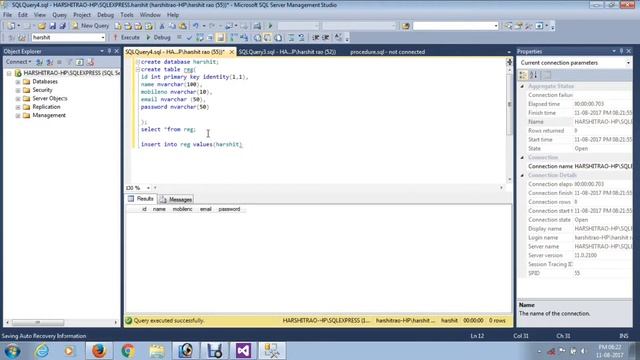This screenshot has width=640, height=360.
Task: Open Chrome from the taskbar
Action: click(x=128, y=351)
